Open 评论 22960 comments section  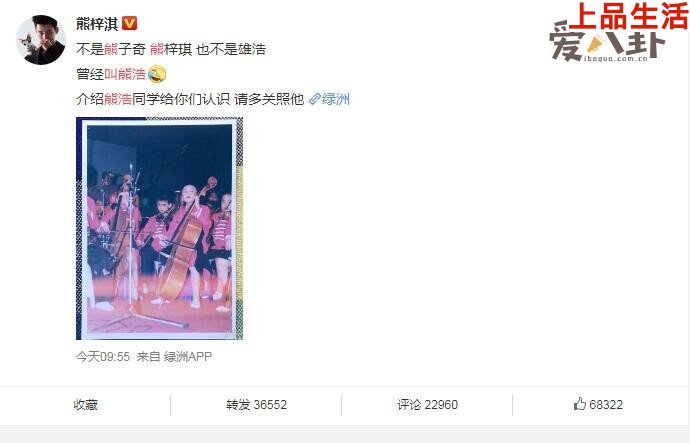point(427,405)
